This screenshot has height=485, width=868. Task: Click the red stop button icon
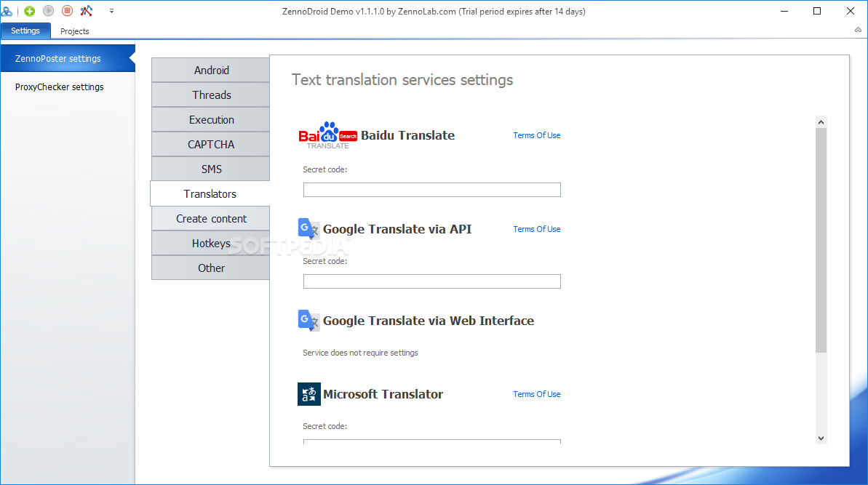point(67,11)
